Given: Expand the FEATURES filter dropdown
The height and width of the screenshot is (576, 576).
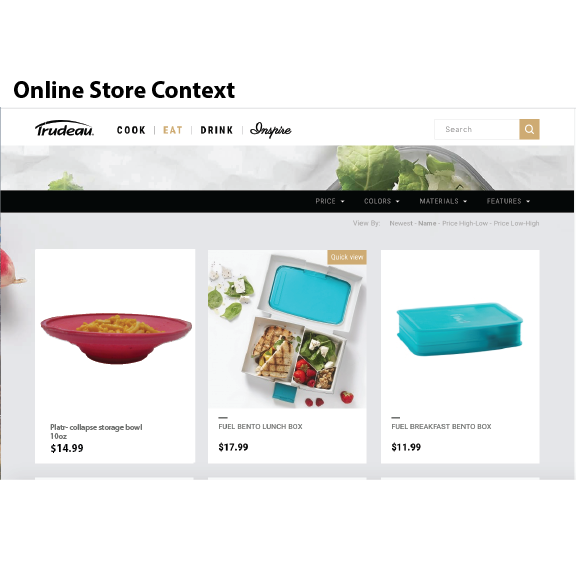Looking at the screenshot, I should point(508,201).
